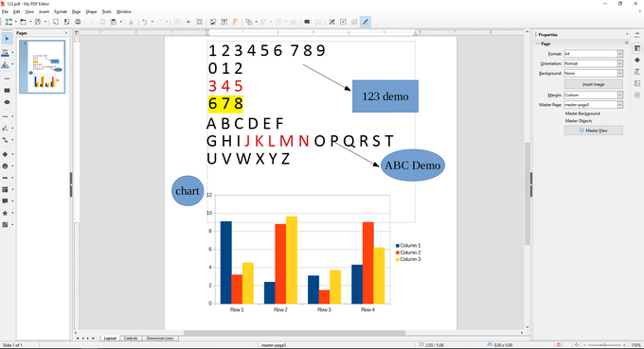This screenshot has height=349, width=644.
Task: Open the Orientation Portrait dropdown
Action: 593,63
